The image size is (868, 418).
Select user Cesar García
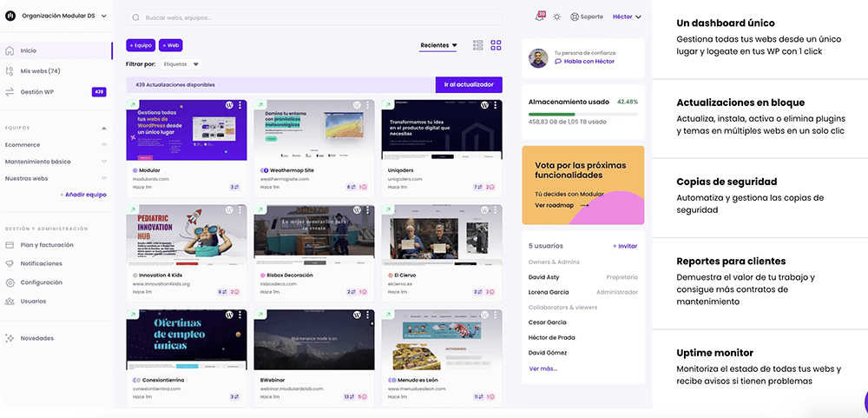548,322
